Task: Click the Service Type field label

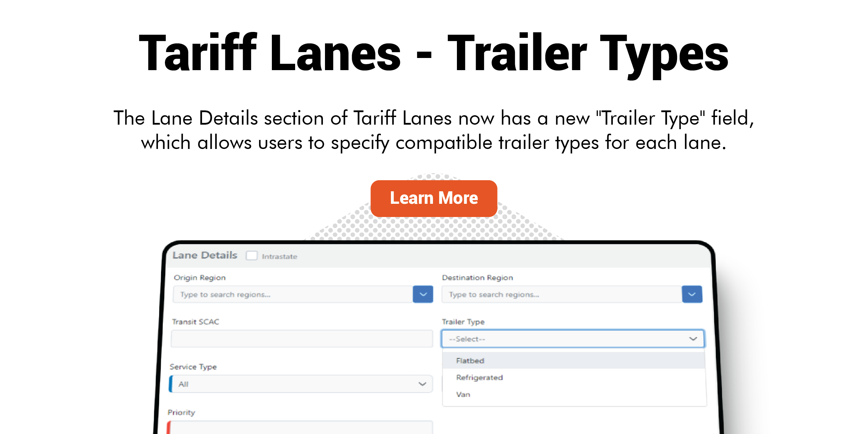Action: point(193,367)
